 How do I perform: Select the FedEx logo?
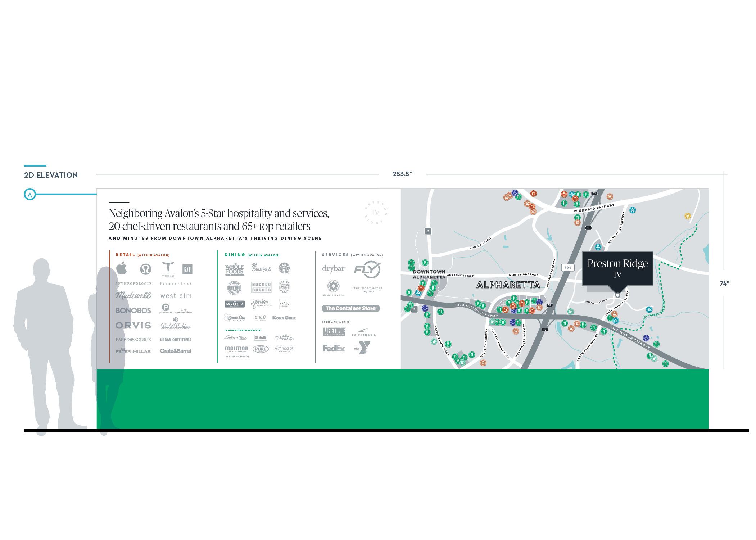334,348
